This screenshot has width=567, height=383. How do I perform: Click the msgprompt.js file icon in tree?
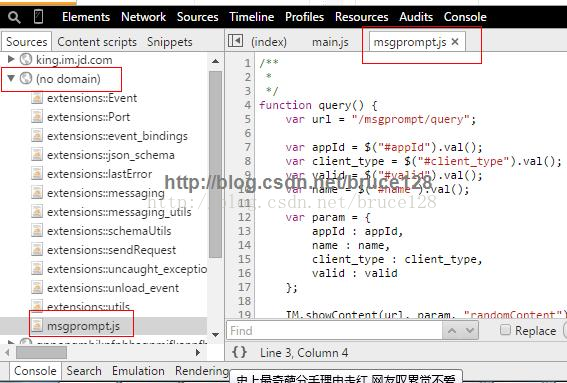click(x=37, y=325)
